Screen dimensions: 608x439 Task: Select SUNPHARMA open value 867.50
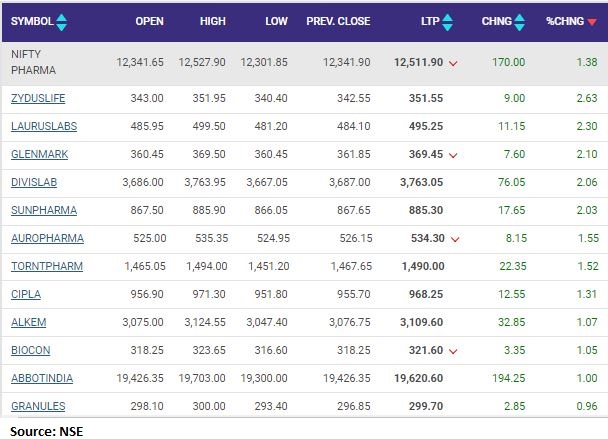(147, 210)
